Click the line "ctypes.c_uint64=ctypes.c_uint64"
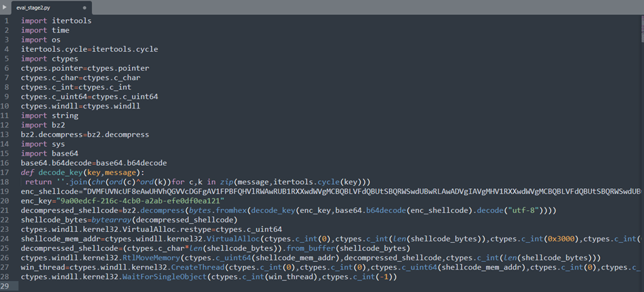This screenshot has width=644, height=292. click(x=89, y=96)
